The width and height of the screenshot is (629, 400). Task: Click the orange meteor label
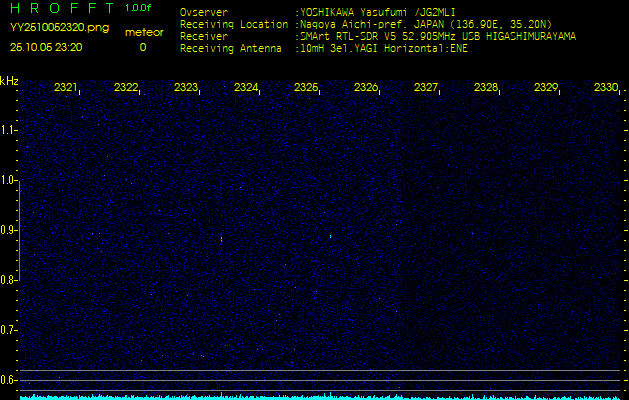pyautogui.click(x=143, y=32)
